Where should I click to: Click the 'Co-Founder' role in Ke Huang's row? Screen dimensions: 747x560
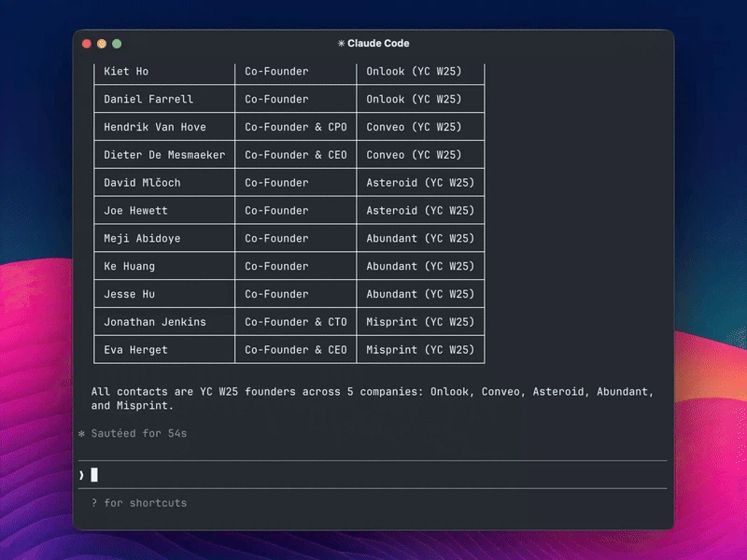click(x=276, y=266)
